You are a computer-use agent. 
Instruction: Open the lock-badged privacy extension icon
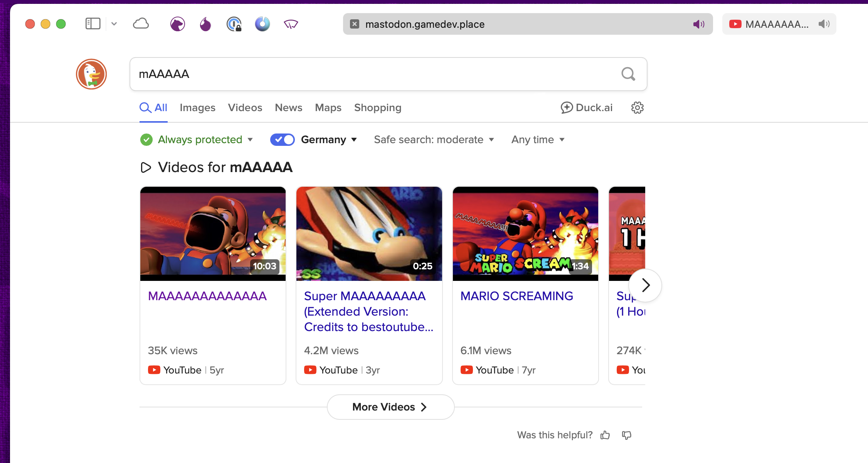pyautogui.click(x=234, y=24)
